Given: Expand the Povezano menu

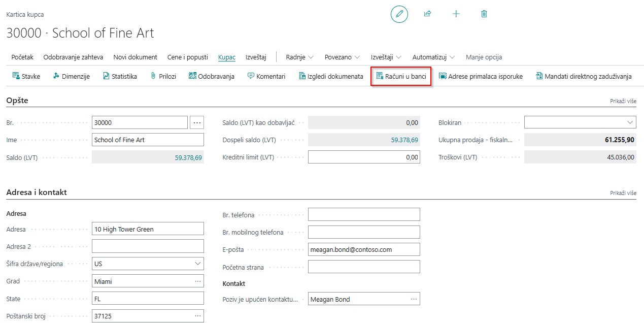Looking at the screenshot, I should point(342,57).
